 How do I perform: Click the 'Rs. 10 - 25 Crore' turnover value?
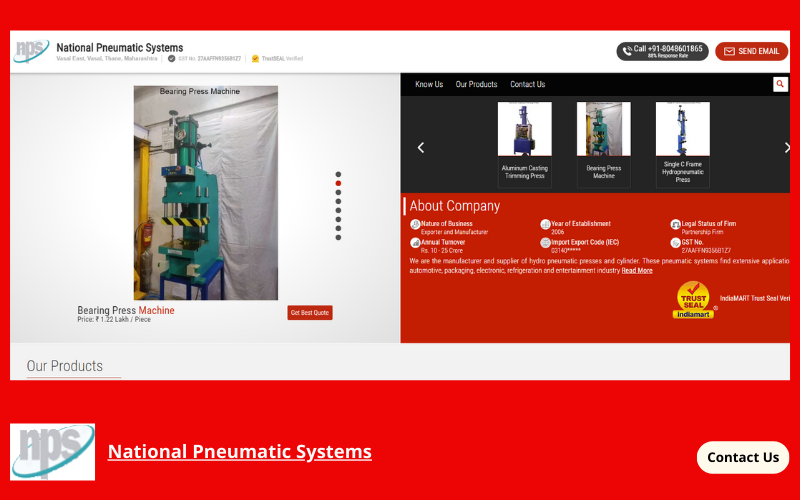pos(442,251)
